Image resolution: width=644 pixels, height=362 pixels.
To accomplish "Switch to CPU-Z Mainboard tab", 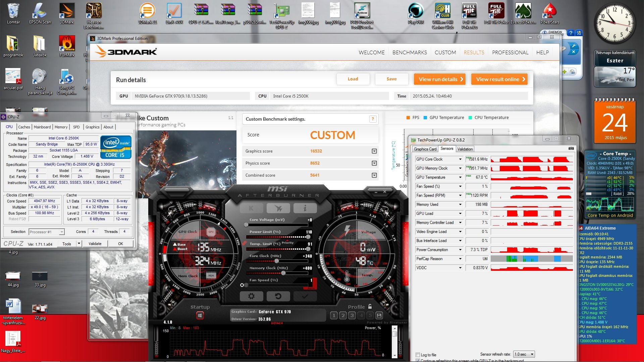I will point(42,127).
